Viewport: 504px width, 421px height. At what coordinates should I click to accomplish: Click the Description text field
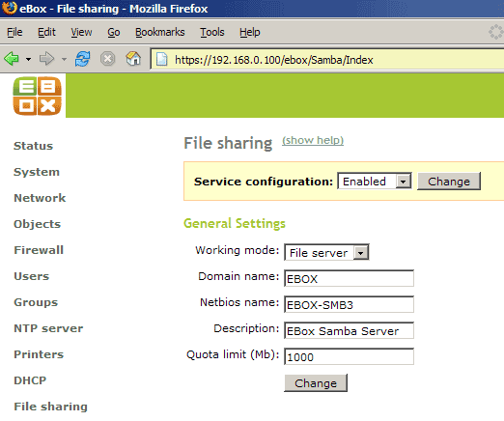[349, 330]
